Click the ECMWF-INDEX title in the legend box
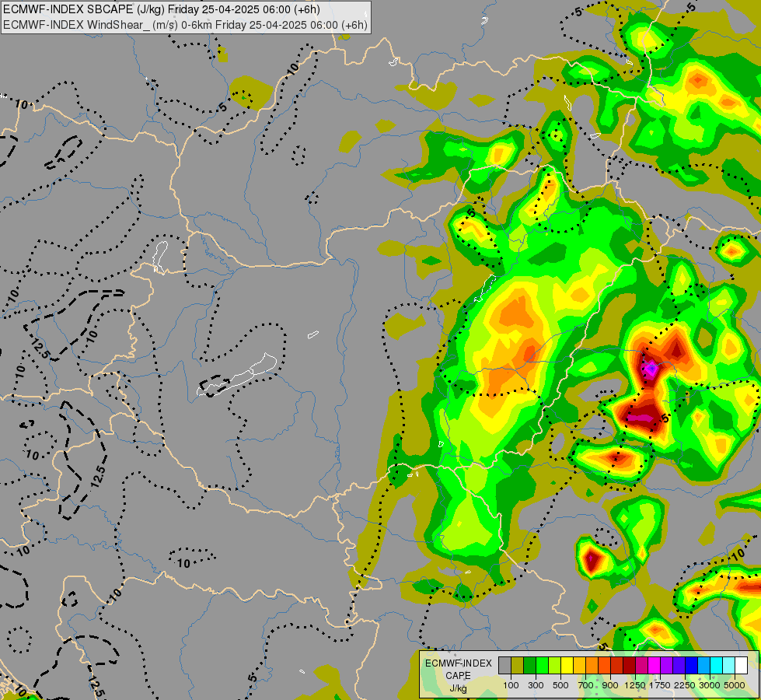Image resolution: width=761 pixels, height=700 pixels. 459,663
